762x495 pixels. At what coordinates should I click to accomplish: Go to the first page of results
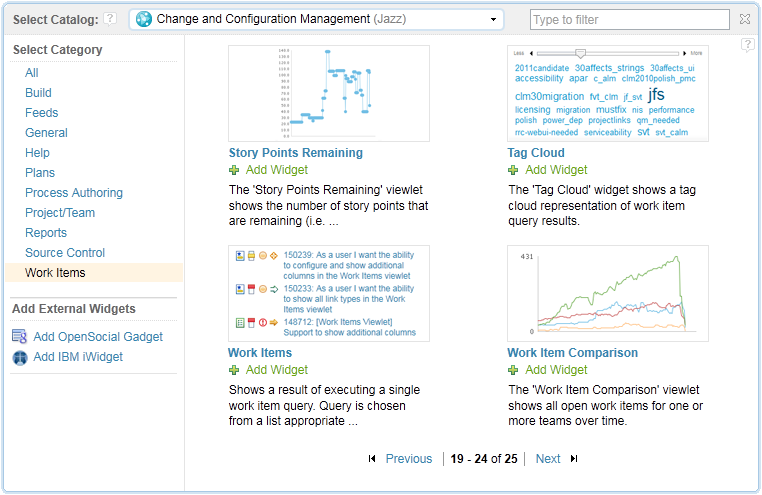coord(372,459)
